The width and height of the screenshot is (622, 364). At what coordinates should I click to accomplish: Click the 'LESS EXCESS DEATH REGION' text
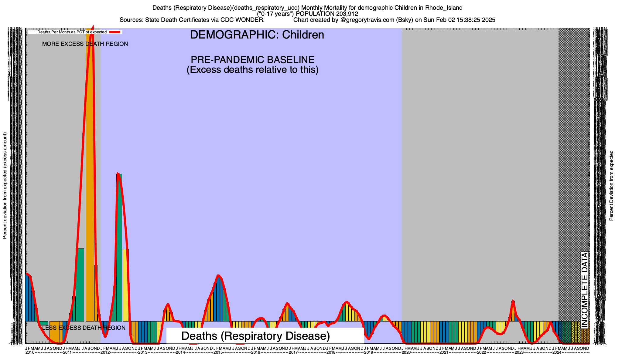84,328
